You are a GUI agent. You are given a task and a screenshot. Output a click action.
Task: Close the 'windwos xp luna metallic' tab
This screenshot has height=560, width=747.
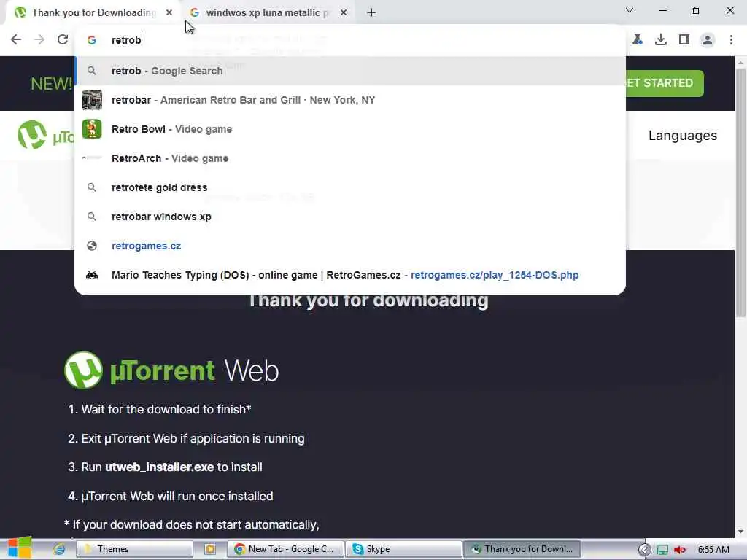click(344, 13)
